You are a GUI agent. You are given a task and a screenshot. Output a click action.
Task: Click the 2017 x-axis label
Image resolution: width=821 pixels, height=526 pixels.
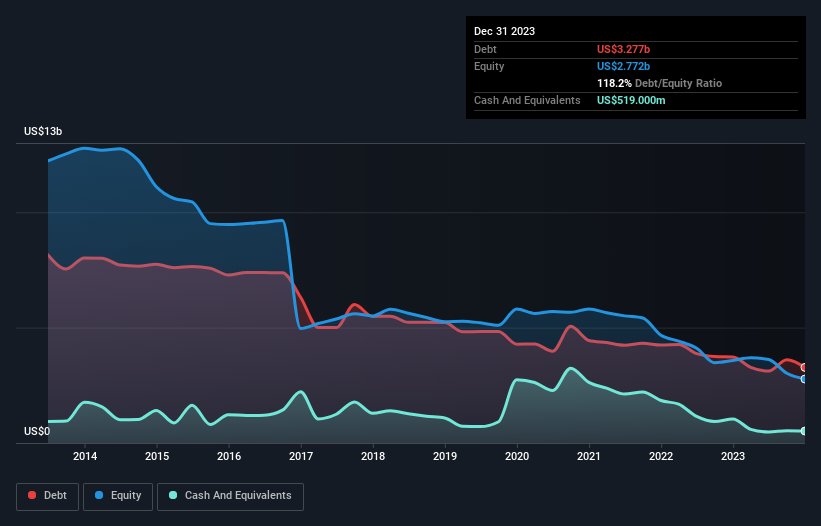301,456
